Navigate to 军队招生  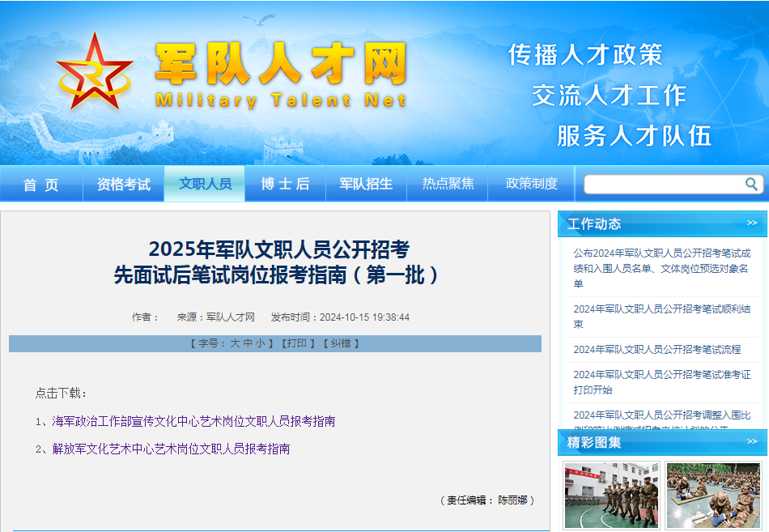point(366,185)
